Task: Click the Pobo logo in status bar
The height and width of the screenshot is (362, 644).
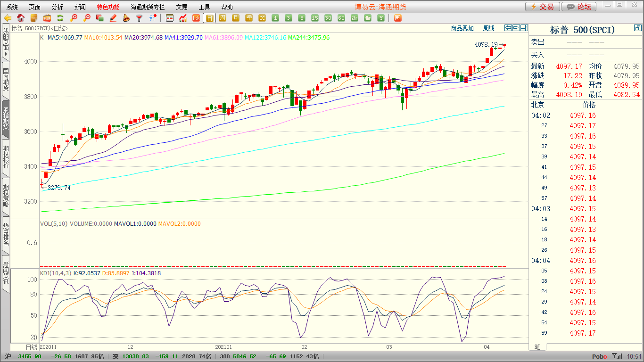Action: tap(599, 357)
